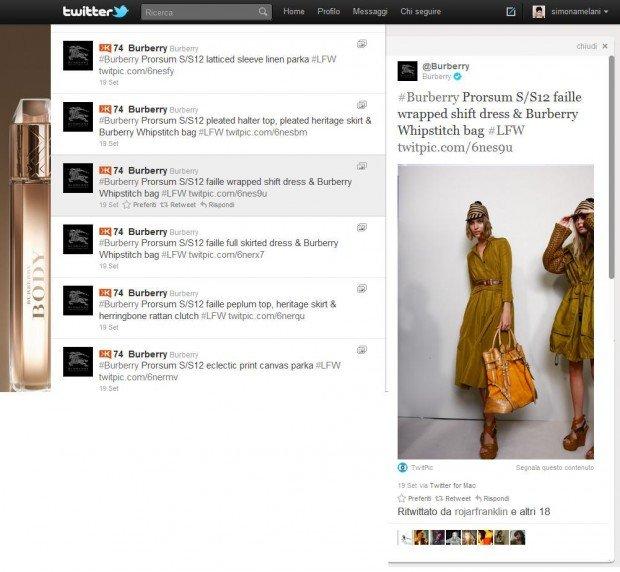Click Burberry avatar on pleated halter top tweet

click(78, 117)
